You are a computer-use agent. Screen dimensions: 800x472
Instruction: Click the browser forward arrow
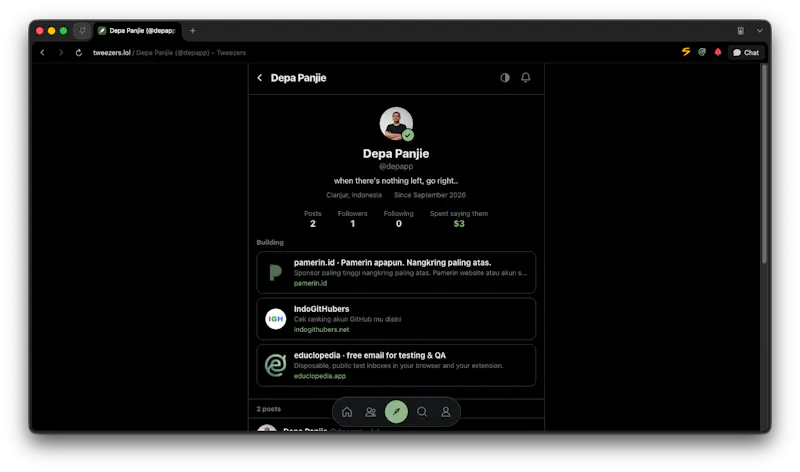61,53
